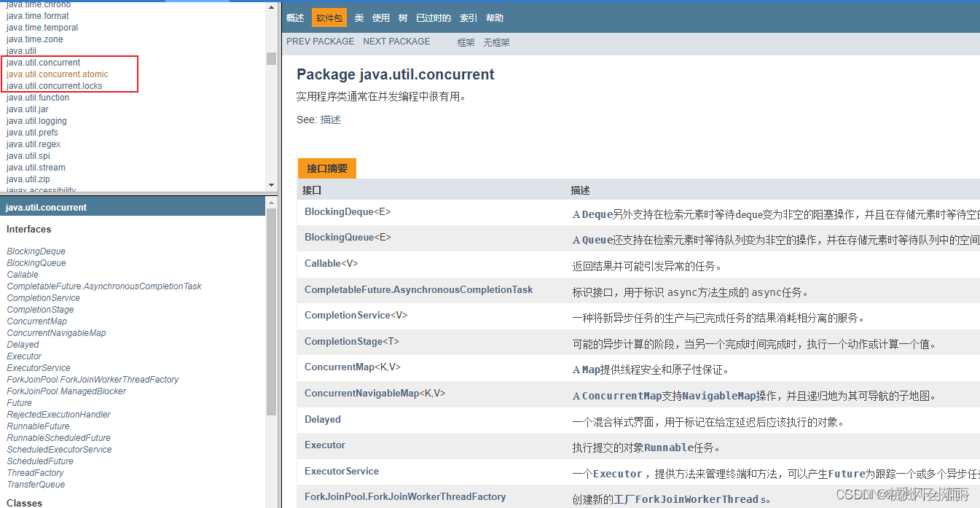The width and height of the screenshot is (980, 508).
Task: Open the 使用 navigation tab
Action: click(381, 18)
